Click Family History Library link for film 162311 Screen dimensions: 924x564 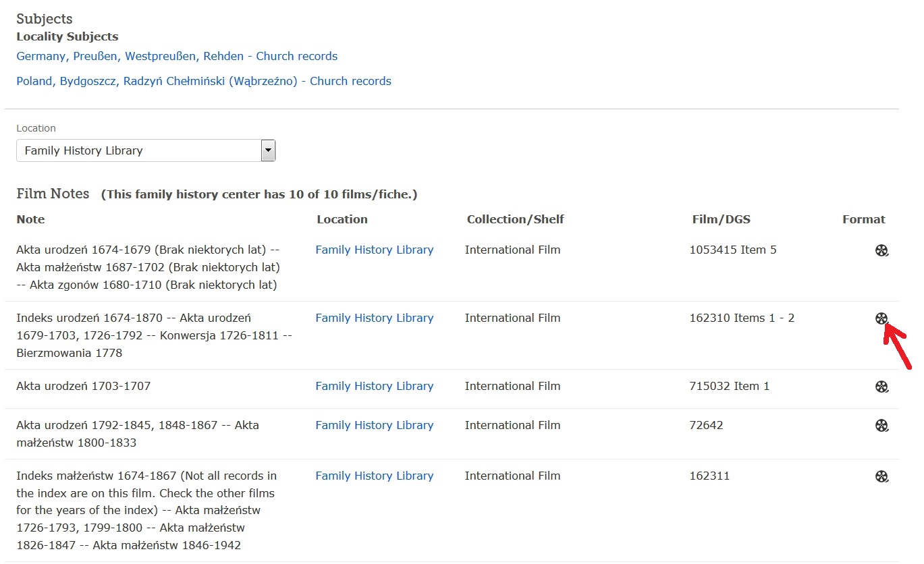374,476
